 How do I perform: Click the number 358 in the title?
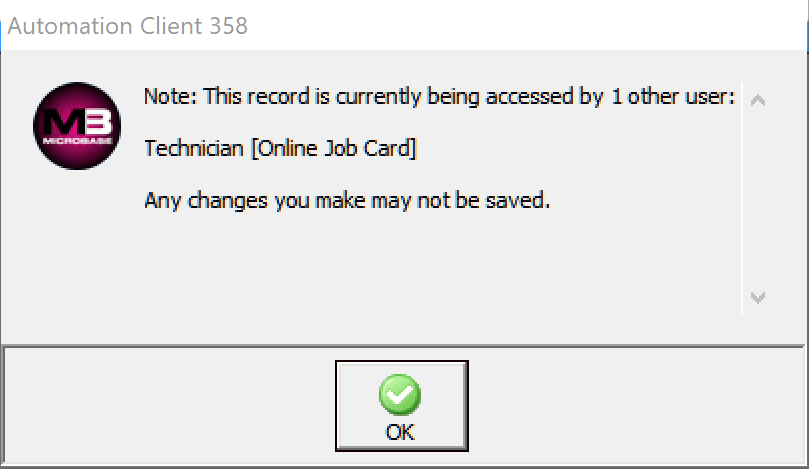click(226, 26)
